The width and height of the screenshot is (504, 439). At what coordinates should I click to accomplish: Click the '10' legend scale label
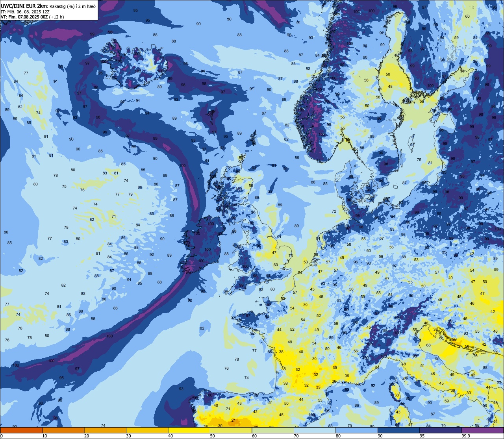point(44,436)
